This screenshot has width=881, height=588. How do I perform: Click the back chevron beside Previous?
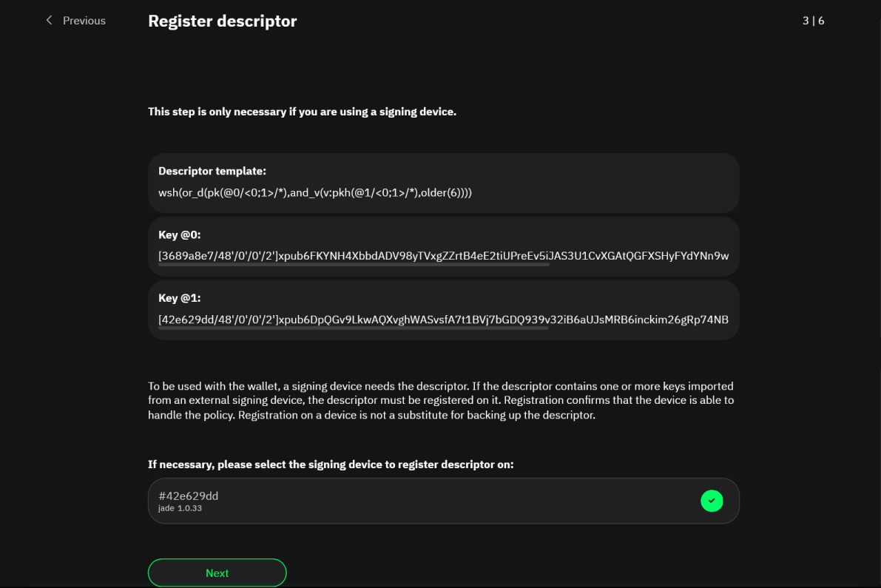(x=49, y=20)
